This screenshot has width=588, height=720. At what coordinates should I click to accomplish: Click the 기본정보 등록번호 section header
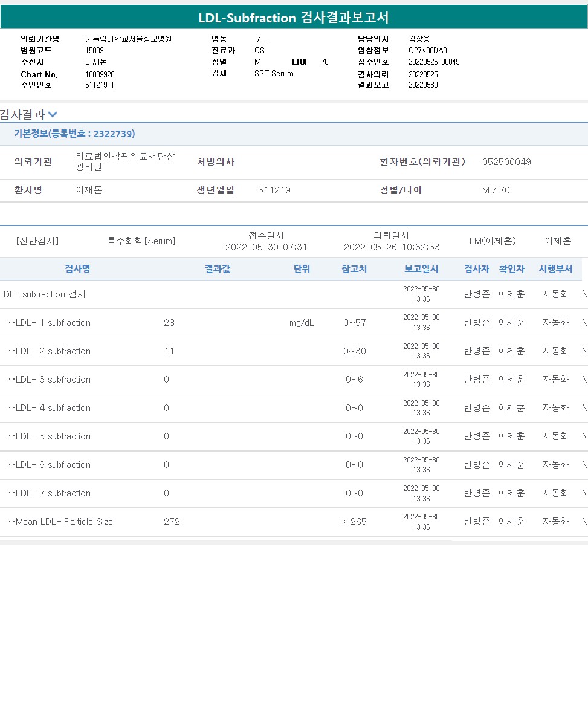74,134
